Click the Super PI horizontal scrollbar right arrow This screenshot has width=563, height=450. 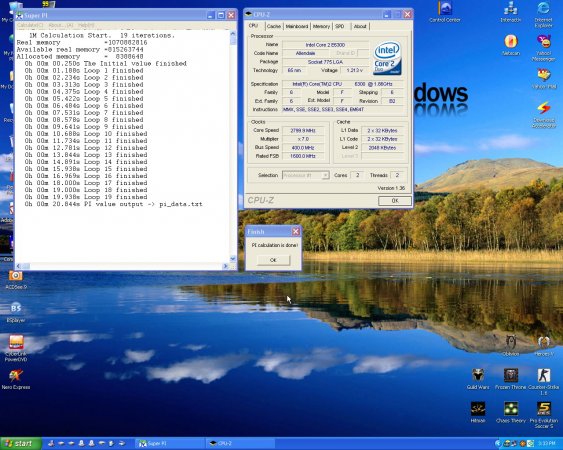pyautogui.click(x=225, y=266)
